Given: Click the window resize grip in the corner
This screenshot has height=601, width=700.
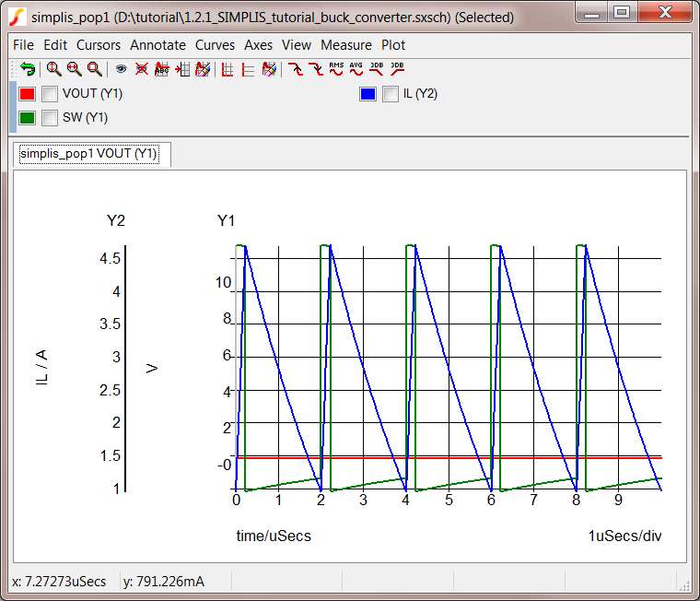Looking at the screenshot, I should [685, 586].
